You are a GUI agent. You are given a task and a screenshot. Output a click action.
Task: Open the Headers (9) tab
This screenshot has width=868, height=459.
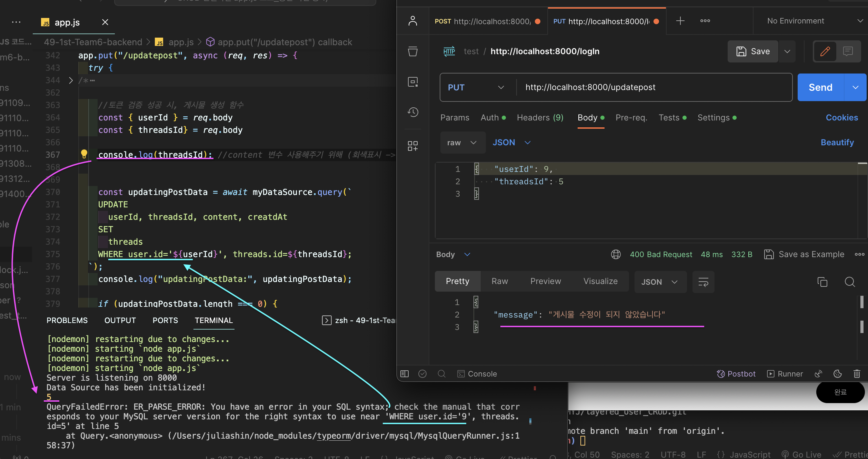point(540,118)
